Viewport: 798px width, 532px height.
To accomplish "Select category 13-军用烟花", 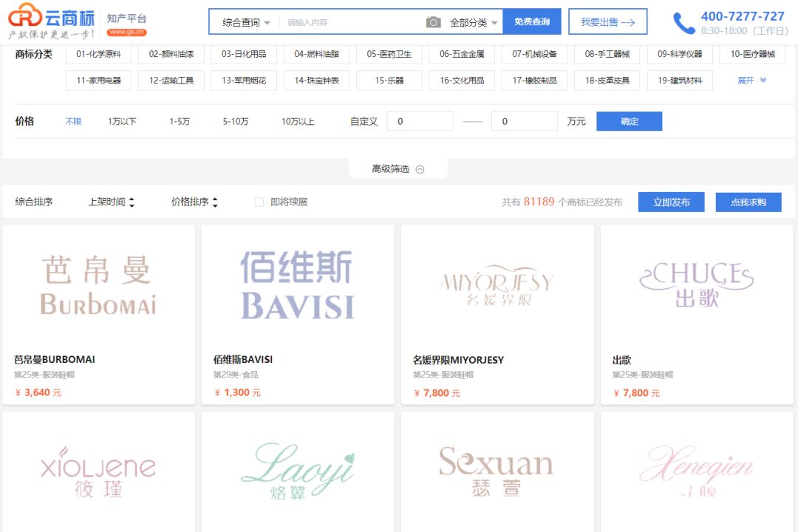I will pyautogui.click(x=244, y=81).
